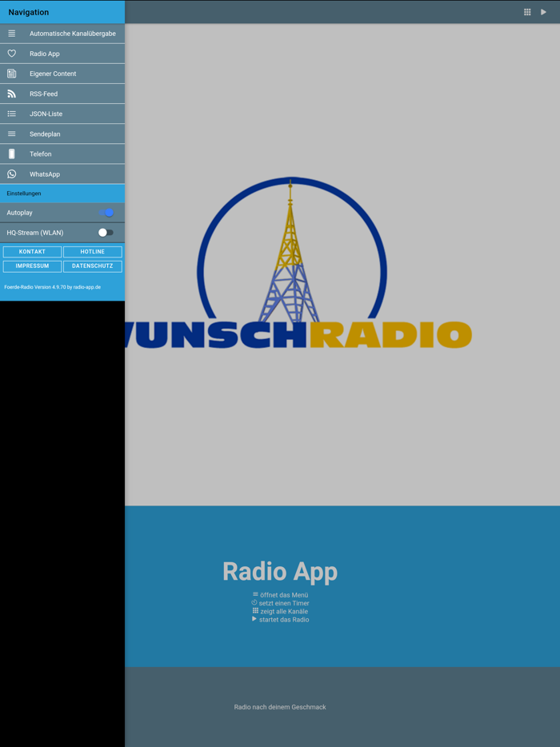The height and width of the screenshot is (747, 560).
Task: Disable the Autoplay switch
Action: (106, 213)
